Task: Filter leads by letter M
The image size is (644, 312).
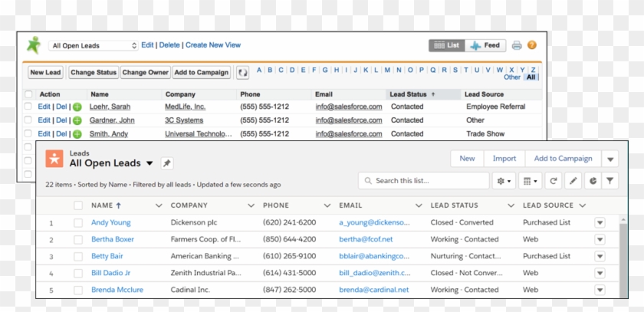Action: [387, 71]
